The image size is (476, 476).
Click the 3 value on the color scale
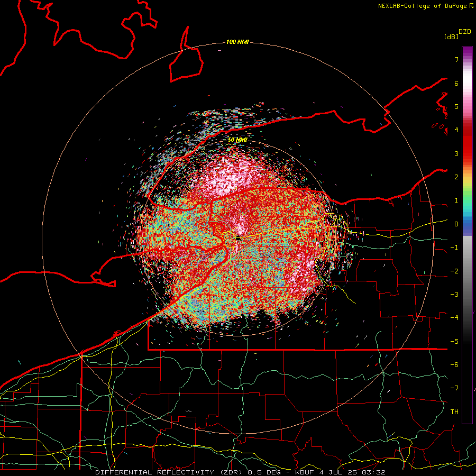[456, 153]
